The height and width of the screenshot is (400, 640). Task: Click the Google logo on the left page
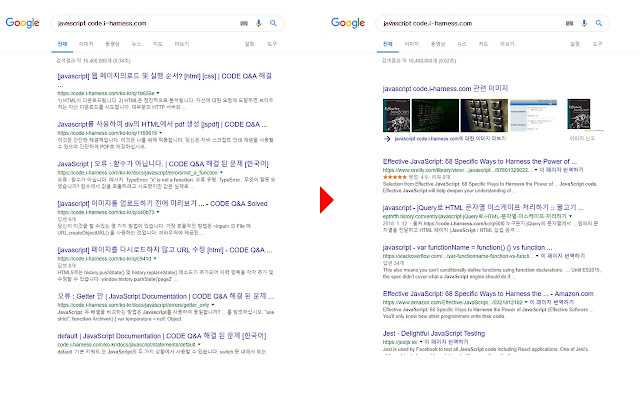(x=22, y=23)
